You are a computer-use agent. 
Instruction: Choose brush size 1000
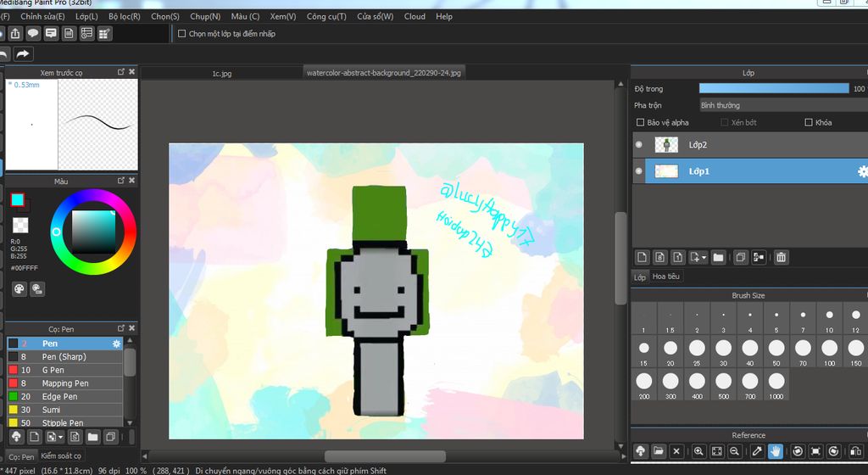776,384
